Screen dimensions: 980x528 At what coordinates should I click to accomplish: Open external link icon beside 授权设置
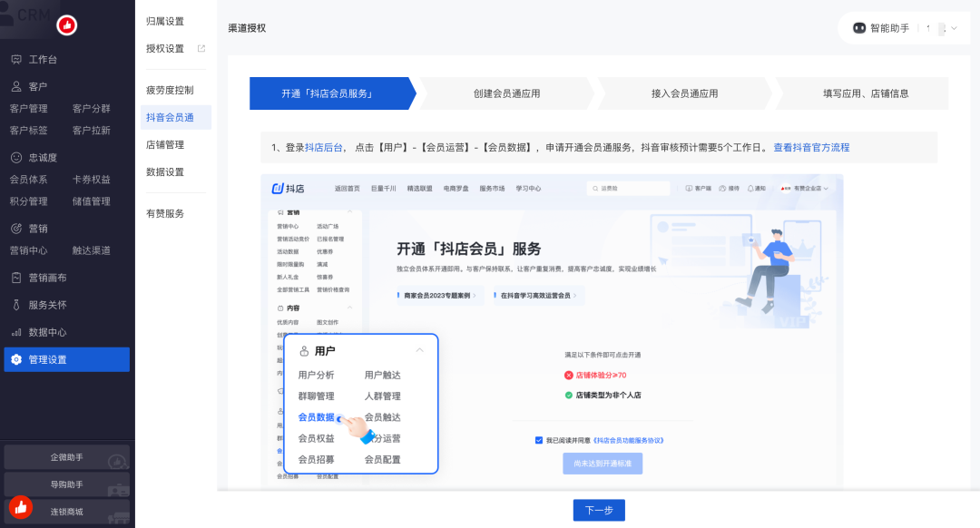[x=201, y=48]
